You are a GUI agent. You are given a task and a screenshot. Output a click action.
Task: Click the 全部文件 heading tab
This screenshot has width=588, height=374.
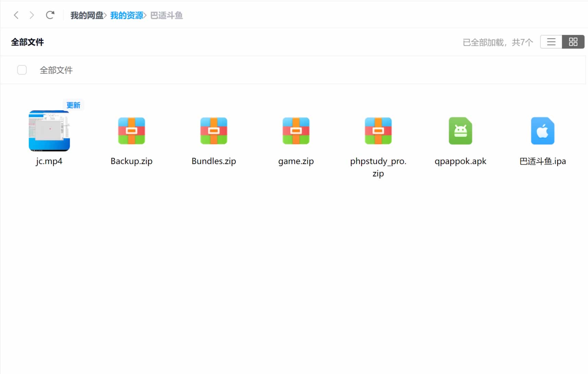(27, 42)
